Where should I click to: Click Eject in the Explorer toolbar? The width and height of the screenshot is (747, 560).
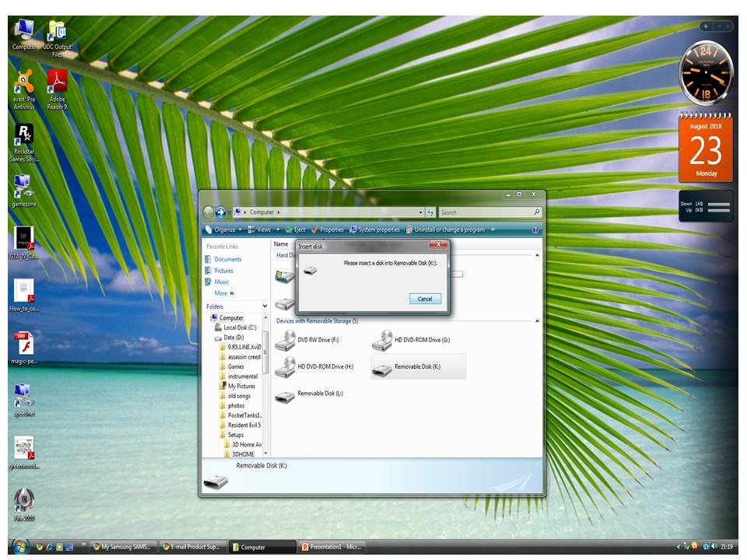click(296, 230)
